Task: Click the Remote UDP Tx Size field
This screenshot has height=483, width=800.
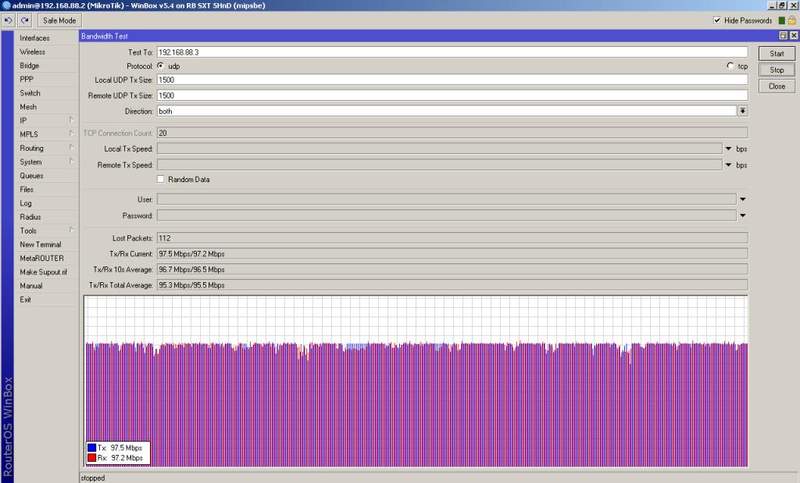Action: pyautogui.click(x=452, y=95)
